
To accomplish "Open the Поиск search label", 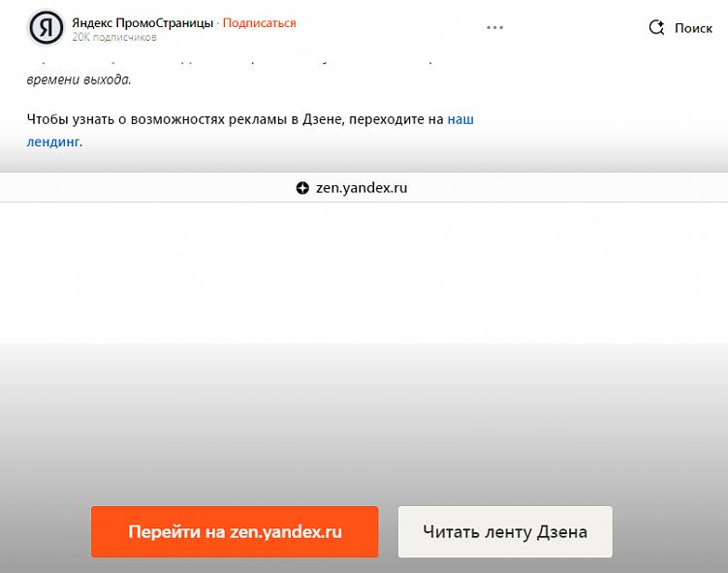I will pyautogui.click(x=693, y=28).
